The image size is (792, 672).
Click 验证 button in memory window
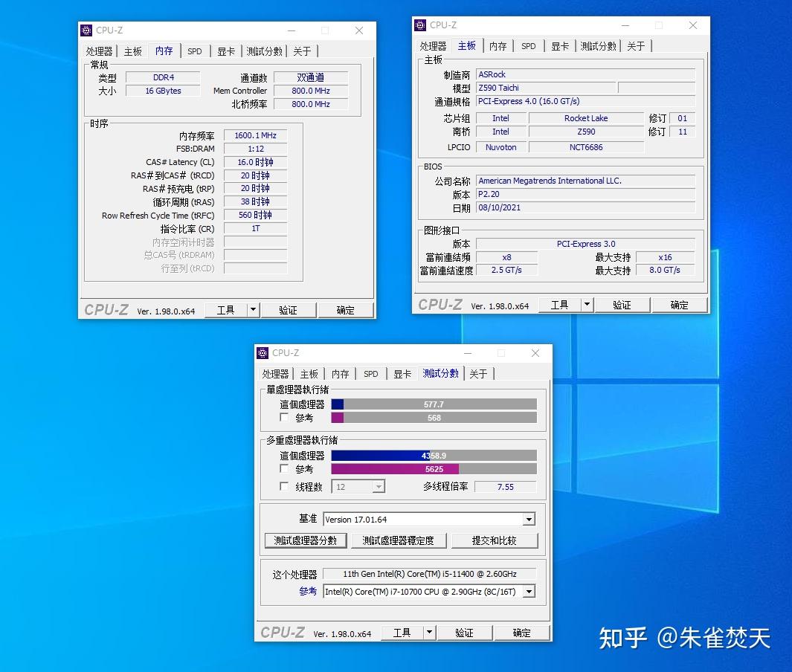288,310
